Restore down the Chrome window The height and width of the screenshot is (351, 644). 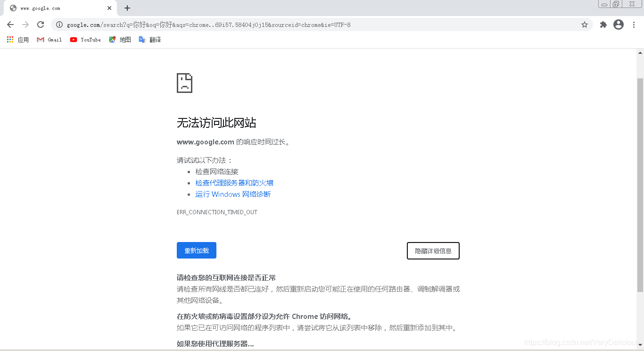pyautogui.click(x=616, y=4)
